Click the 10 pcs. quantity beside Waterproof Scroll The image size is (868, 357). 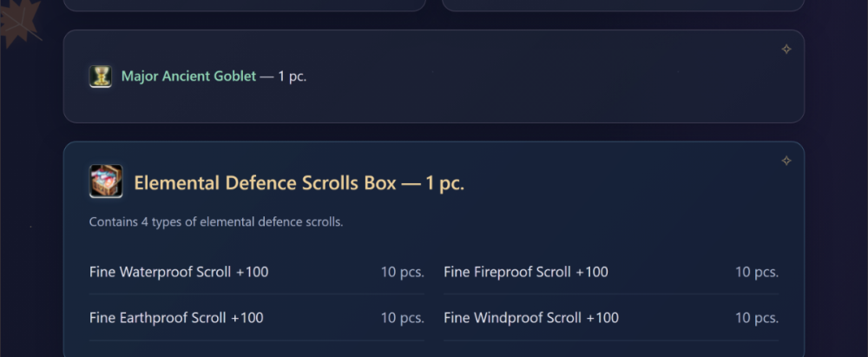pos(403,272)
